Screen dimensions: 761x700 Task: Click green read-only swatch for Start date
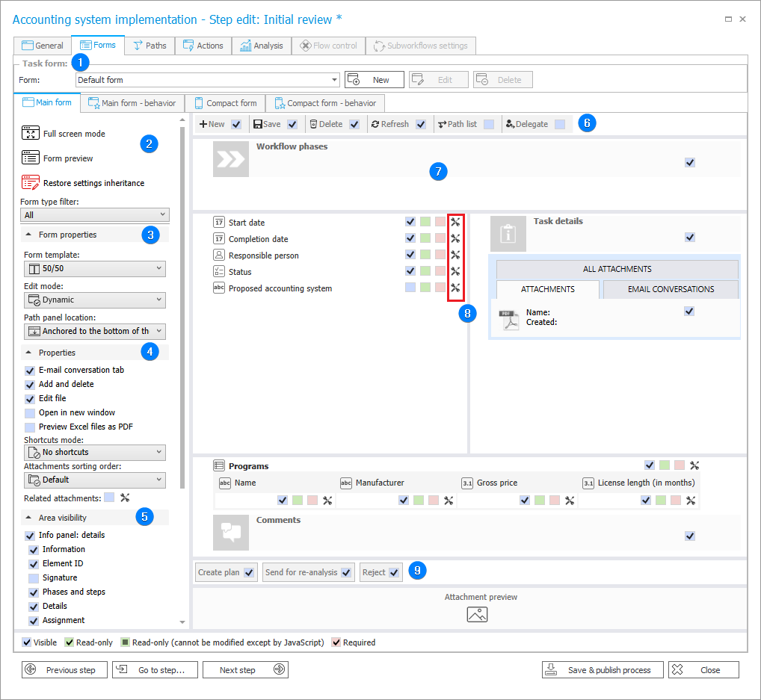(425, 222)
